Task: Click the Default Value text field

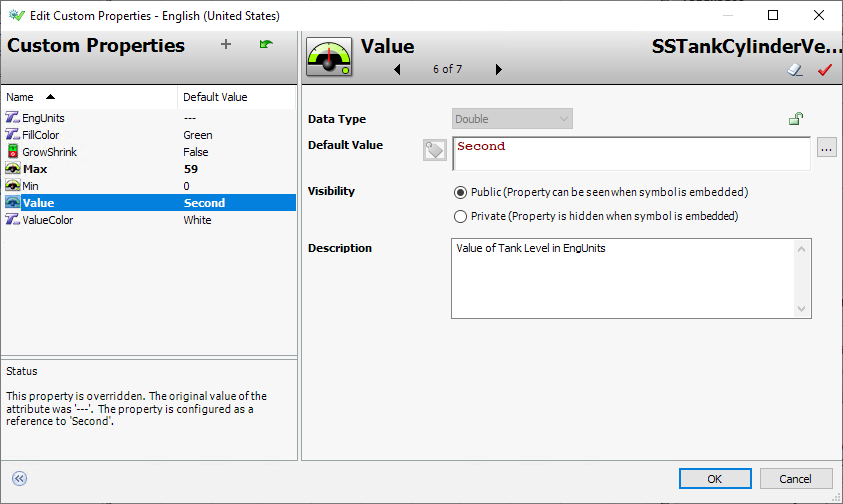Action: click(629, 153)
